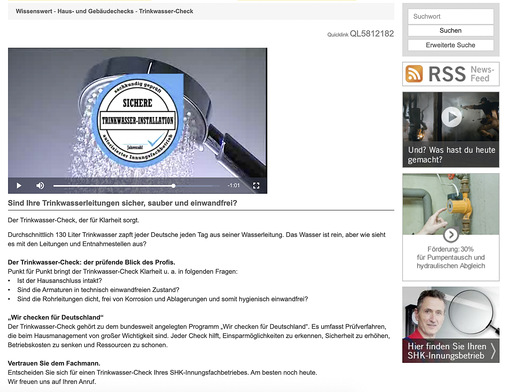Click the Suchwort search field

[x=450, y=16]
